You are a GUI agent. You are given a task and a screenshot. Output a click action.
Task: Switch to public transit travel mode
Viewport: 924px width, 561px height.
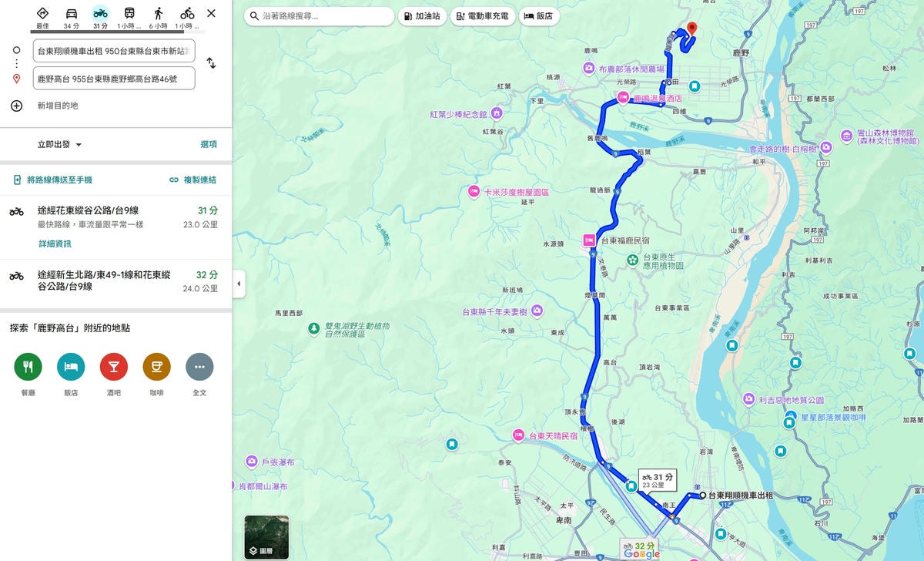pos(129,17)
